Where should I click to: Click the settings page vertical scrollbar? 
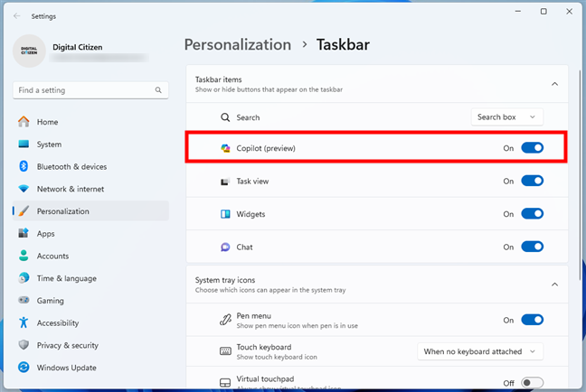581,173
